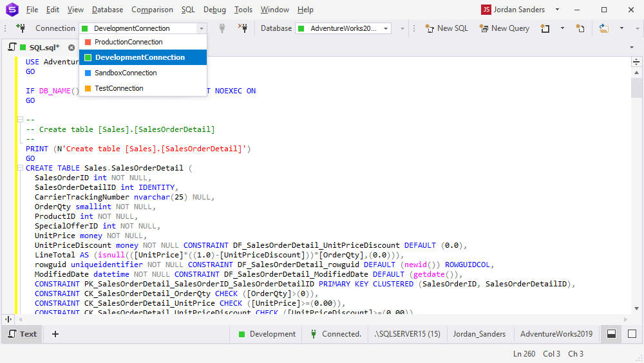Click the Ln 260 position indicator
Viewport: 644px width, 363px height.
coord(524,353)
